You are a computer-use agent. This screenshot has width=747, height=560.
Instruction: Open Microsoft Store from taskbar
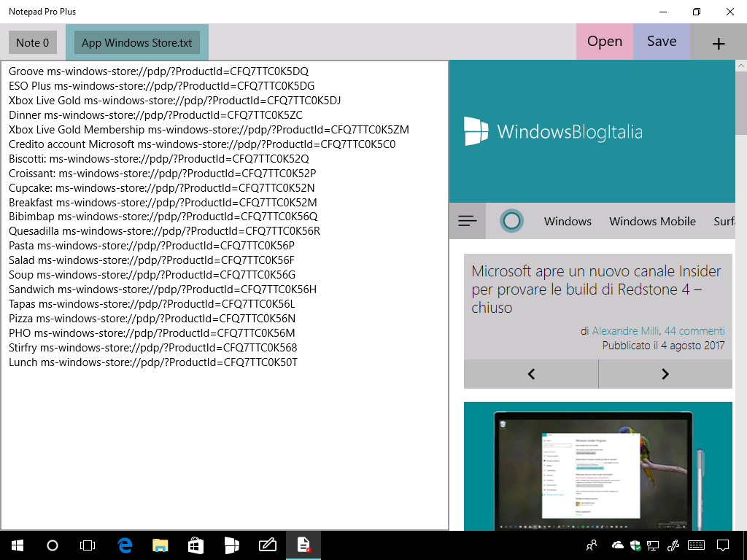pyautogui.click(x=196, y=545)
